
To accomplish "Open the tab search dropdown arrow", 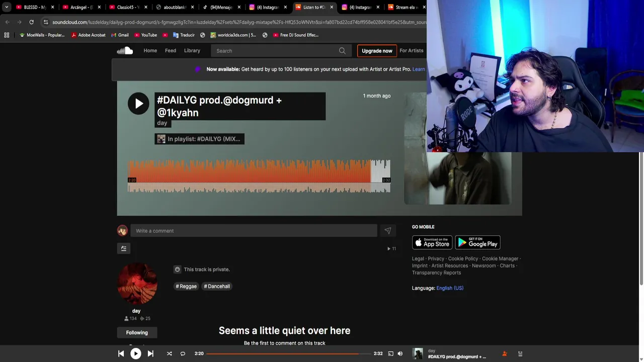I will (x=6, y=7).
